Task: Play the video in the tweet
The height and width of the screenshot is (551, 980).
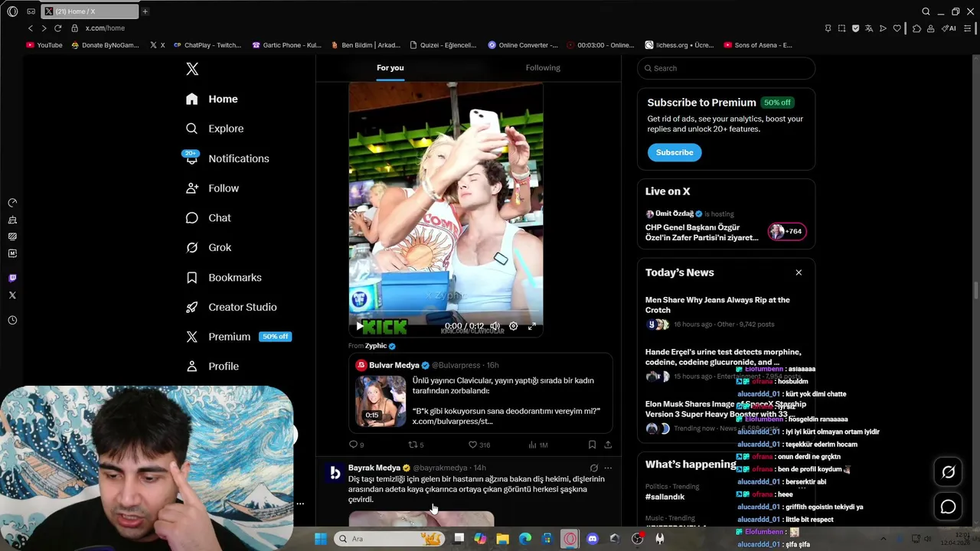Action: pos(359,326)
